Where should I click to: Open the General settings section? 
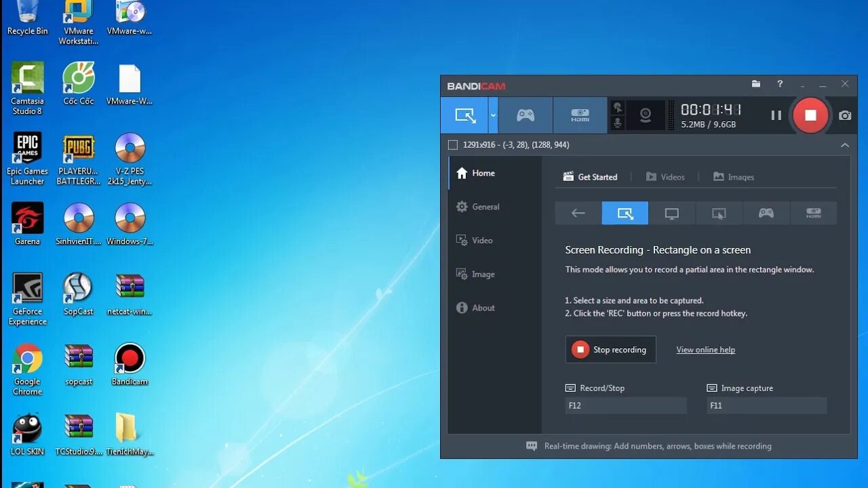[x=495, y=207]
